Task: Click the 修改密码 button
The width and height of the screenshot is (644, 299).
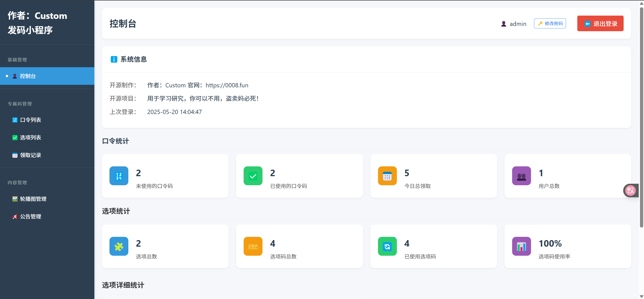Action: (x=550, y=23)
